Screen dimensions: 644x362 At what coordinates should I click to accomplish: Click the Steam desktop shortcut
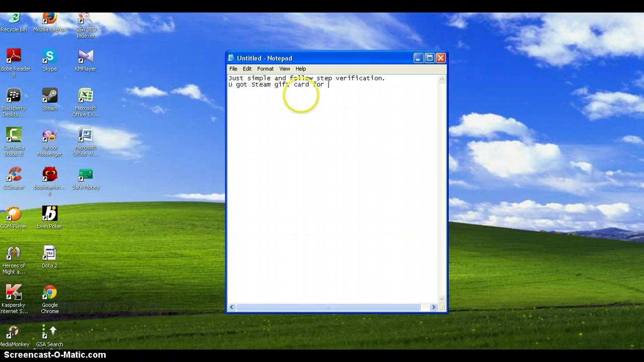pos(49,100)
